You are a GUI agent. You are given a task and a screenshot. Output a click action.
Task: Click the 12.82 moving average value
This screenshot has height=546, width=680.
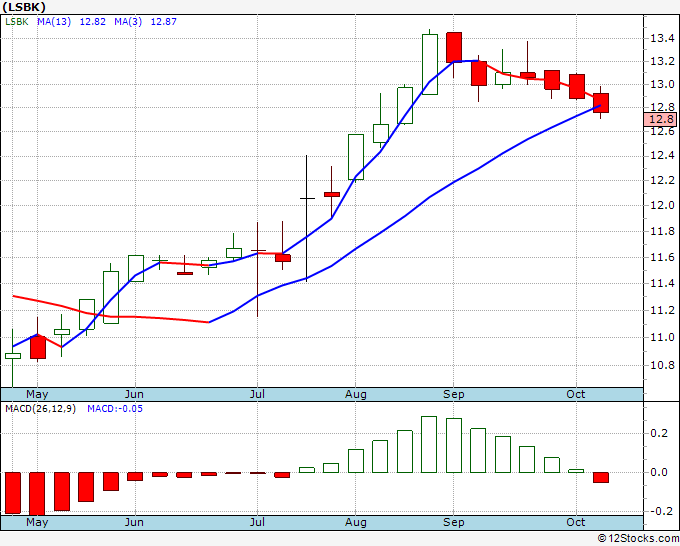tap(92, 21)
